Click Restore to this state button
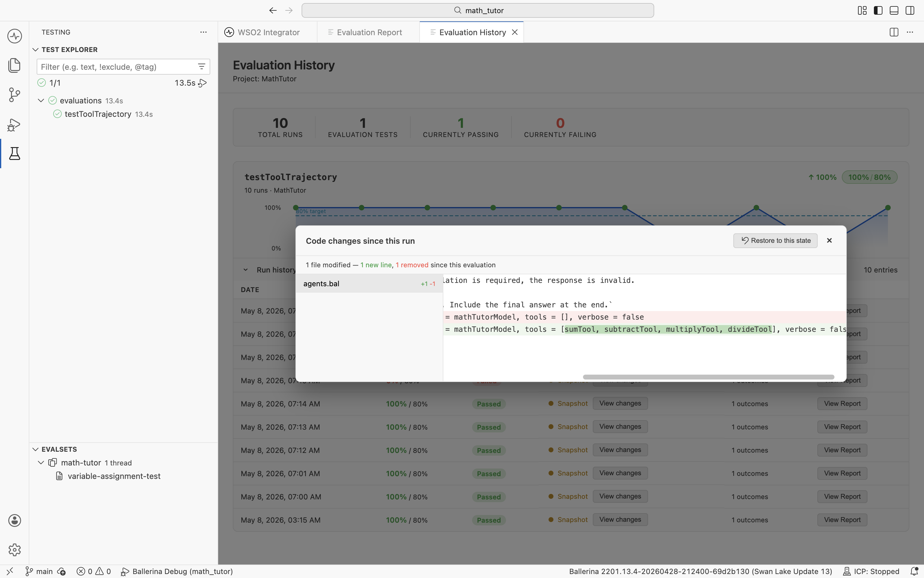The width and height of the screenshot is (924, 578). point(775,240)
